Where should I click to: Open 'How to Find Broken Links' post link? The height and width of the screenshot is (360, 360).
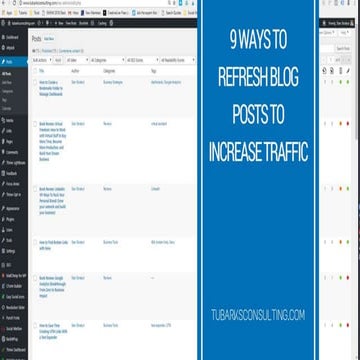tap(53, 245)
